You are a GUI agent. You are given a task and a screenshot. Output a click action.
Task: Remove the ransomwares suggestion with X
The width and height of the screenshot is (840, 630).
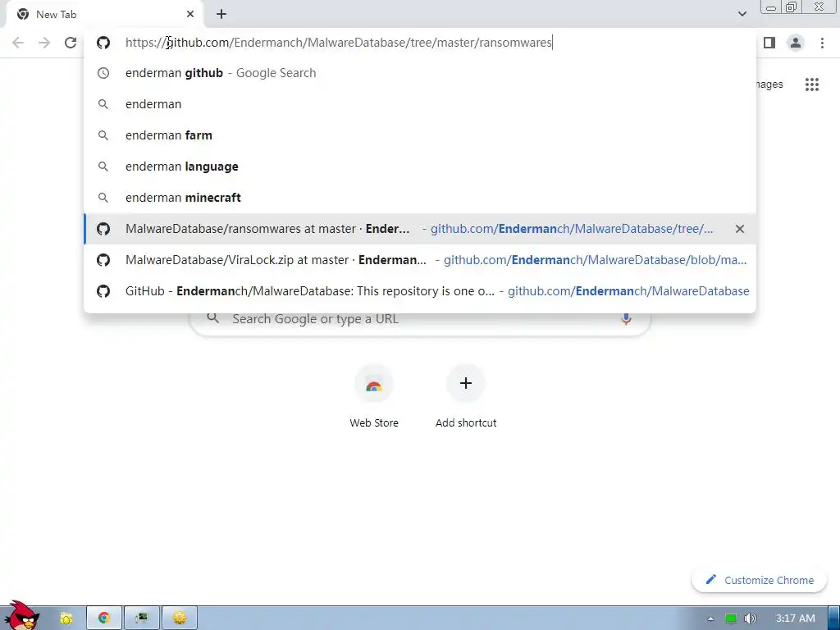(x=740, y=229)
